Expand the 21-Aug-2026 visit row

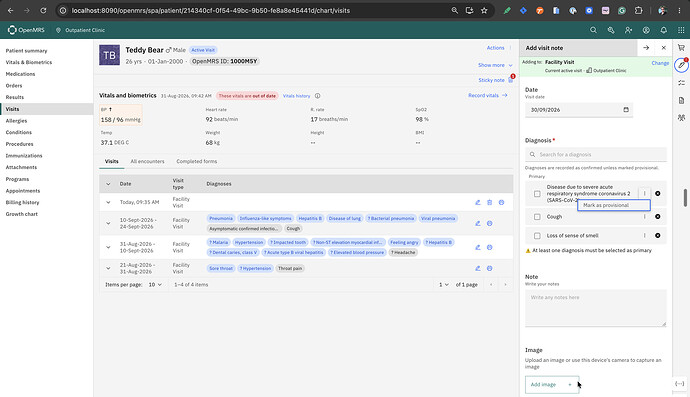108,268
